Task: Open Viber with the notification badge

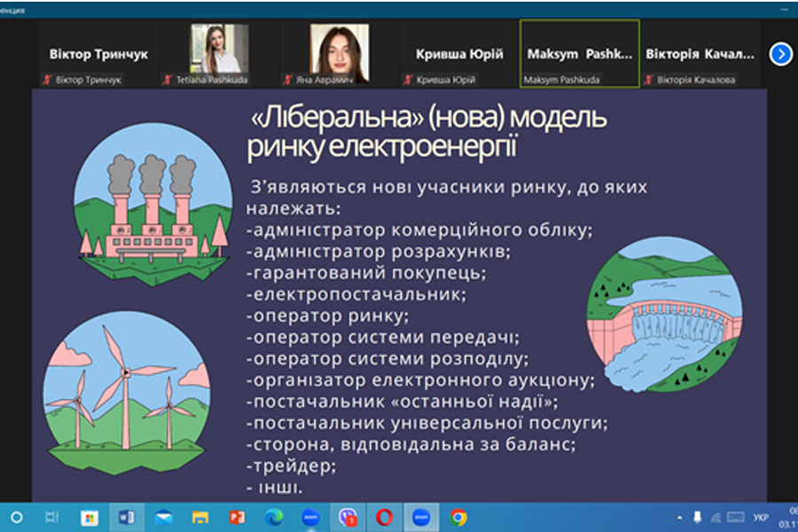Action: click(347, 517)
